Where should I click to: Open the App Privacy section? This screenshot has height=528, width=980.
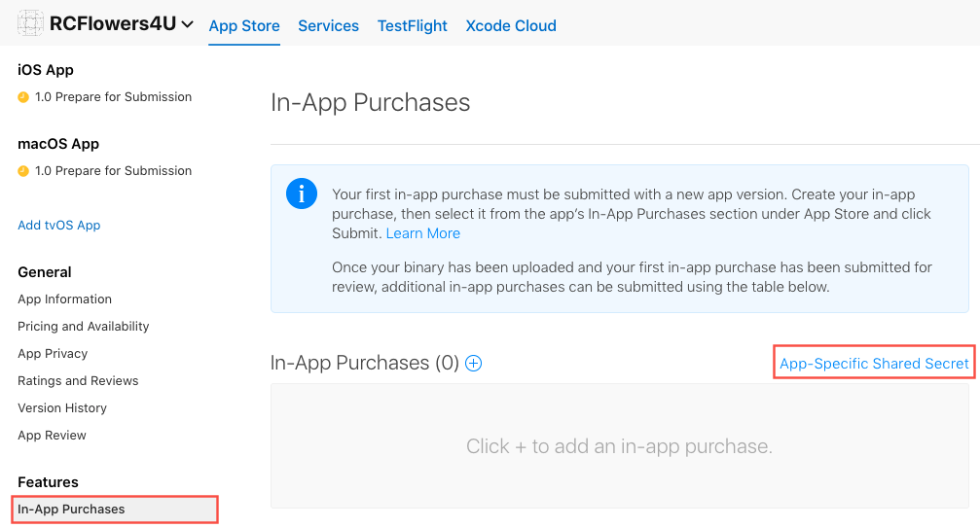(x=53, y=354)
